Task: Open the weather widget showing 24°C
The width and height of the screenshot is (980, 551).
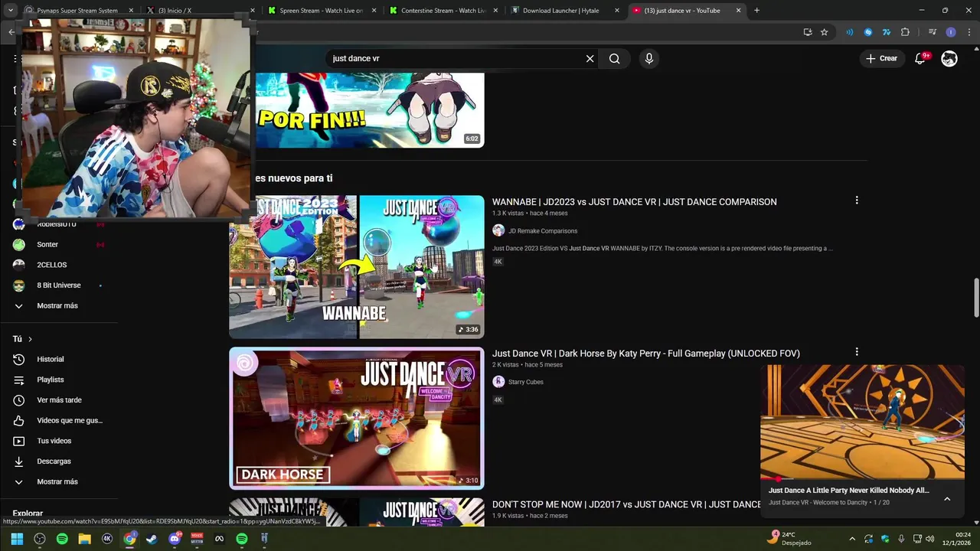Action: pyautogui.click(x=791, y=539)
